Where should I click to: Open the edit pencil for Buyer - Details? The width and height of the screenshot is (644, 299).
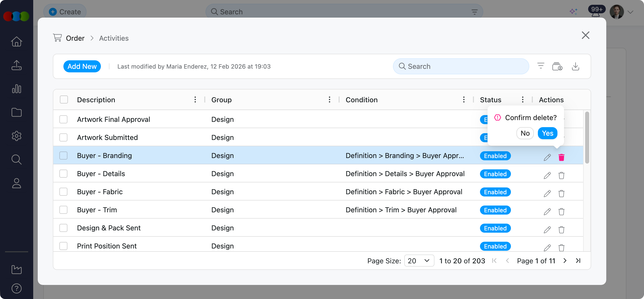[547, 175]
